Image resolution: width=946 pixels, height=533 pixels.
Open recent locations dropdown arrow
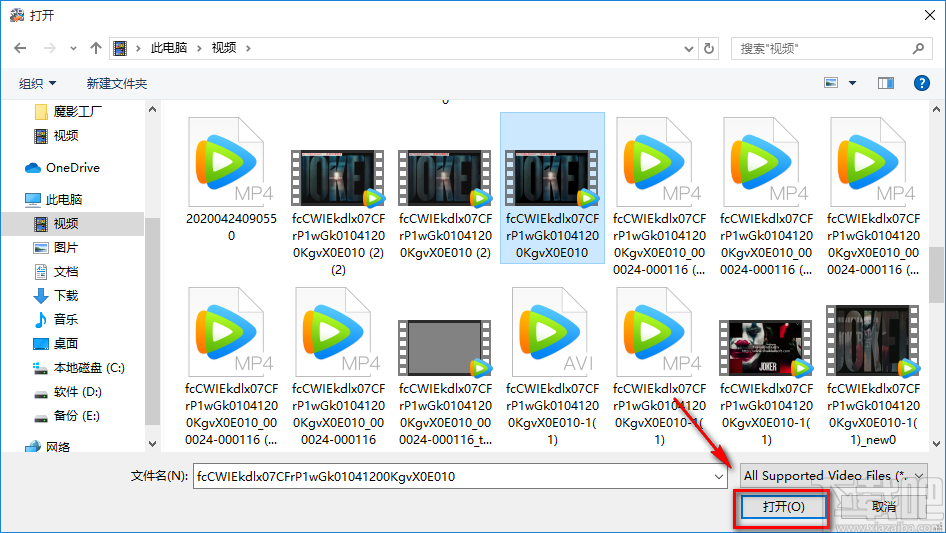coord(74,48)
